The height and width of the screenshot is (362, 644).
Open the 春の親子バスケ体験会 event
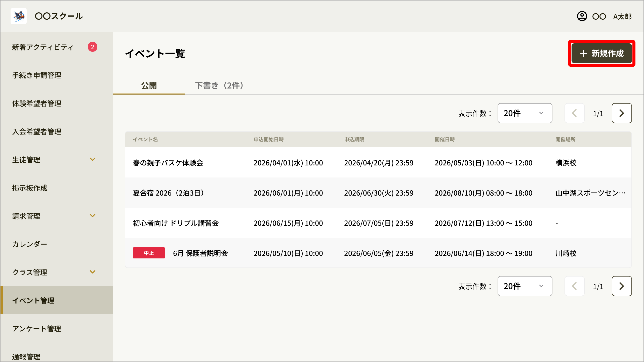coord(168,163)
